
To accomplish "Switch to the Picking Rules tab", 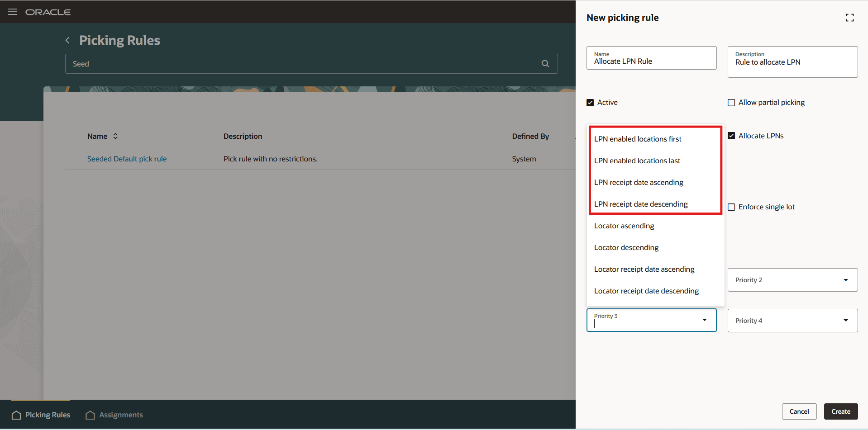I will (41, 415).
